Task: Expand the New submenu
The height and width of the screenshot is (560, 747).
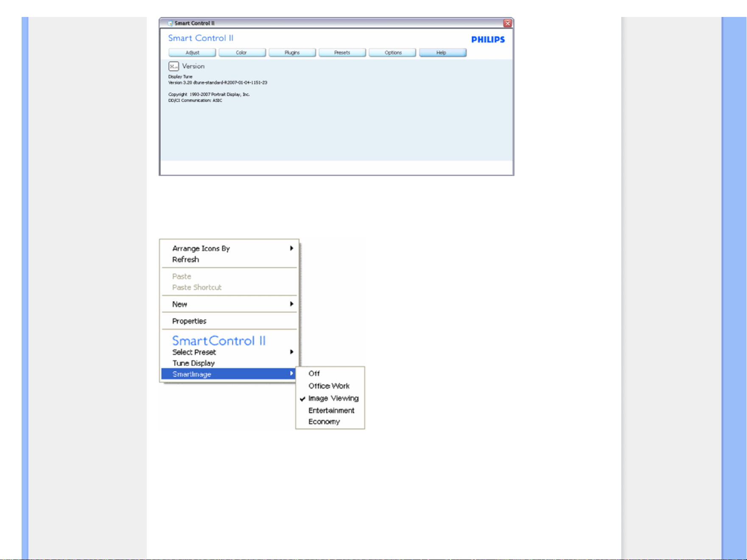Action: point(229,304)
